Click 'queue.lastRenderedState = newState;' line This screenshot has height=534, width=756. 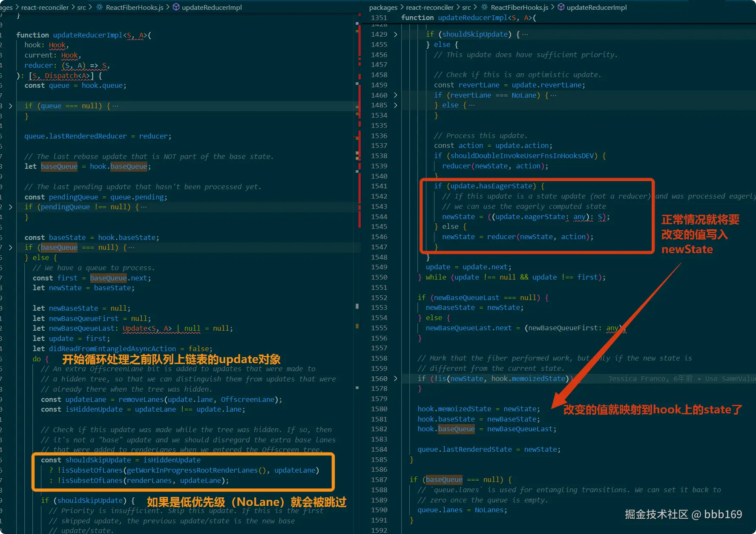[489, 450]
